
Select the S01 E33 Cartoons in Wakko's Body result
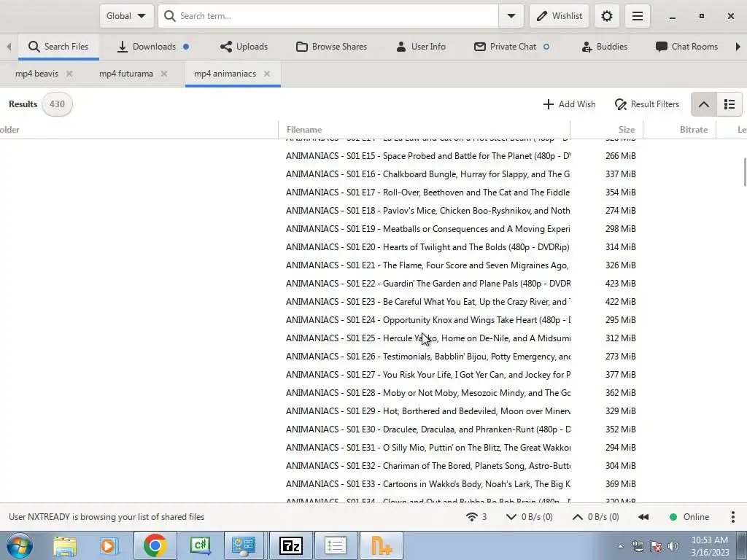point(428,484)
